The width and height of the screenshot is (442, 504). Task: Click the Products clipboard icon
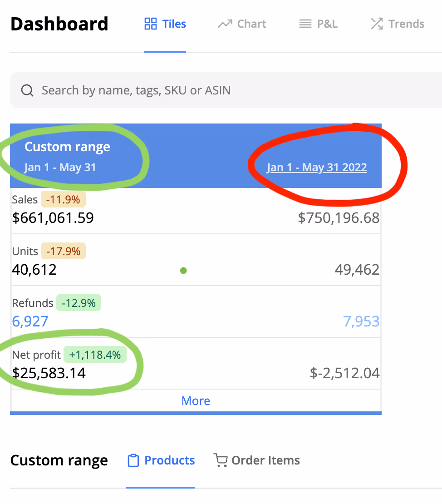(x=133, y=460)
